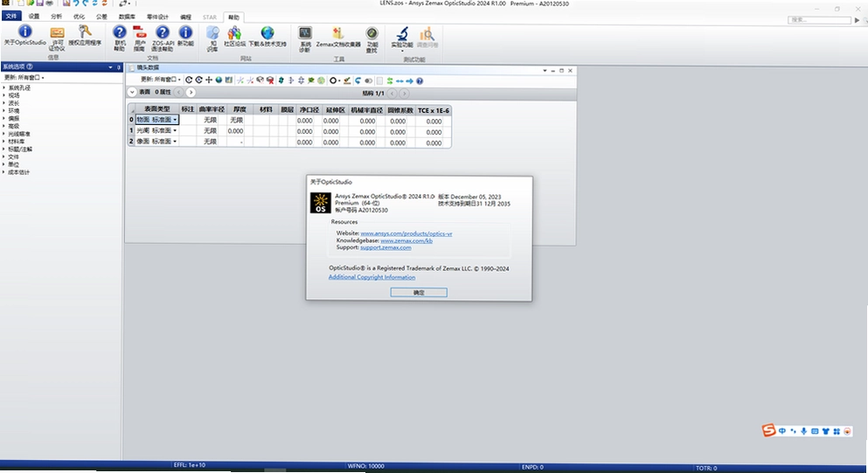Click the microphone icon on Sogou IME bar
Viewport: 868px width, 473px height.
coord(803,431)
